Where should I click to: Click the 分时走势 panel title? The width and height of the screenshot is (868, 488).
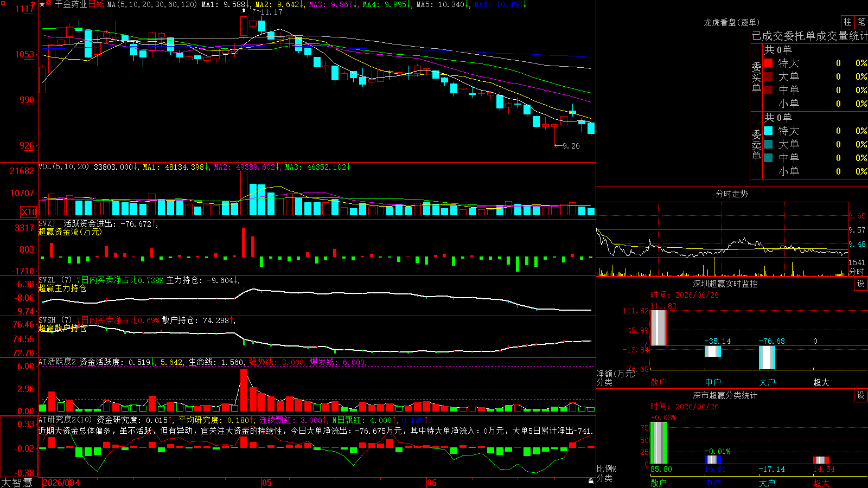732,194
